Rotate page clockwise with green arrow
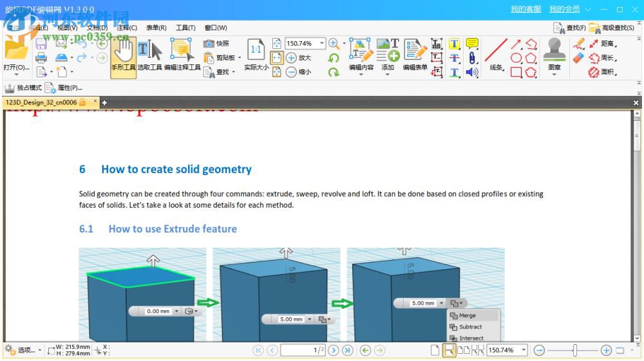This screenshot has height=361, width=644. click(334, 72)
